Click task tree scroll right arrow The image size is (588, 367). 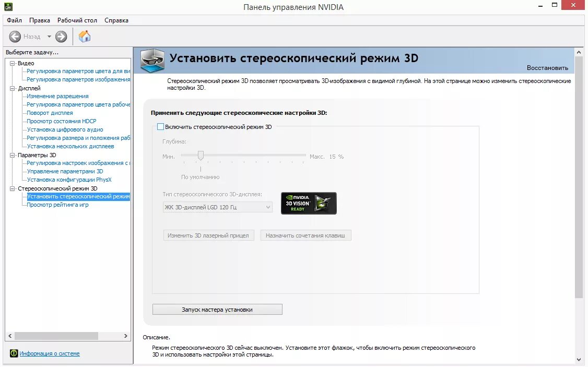126,336
